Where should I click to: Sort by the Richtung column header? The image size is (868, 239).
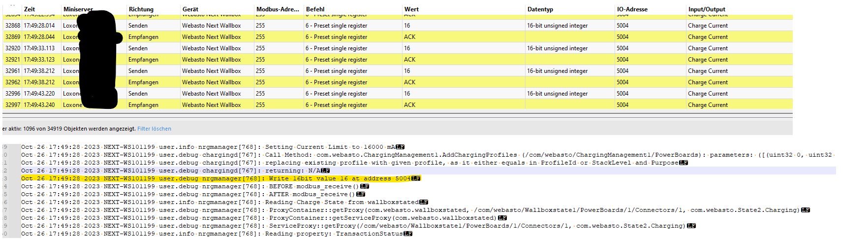(x=141, y=9)
